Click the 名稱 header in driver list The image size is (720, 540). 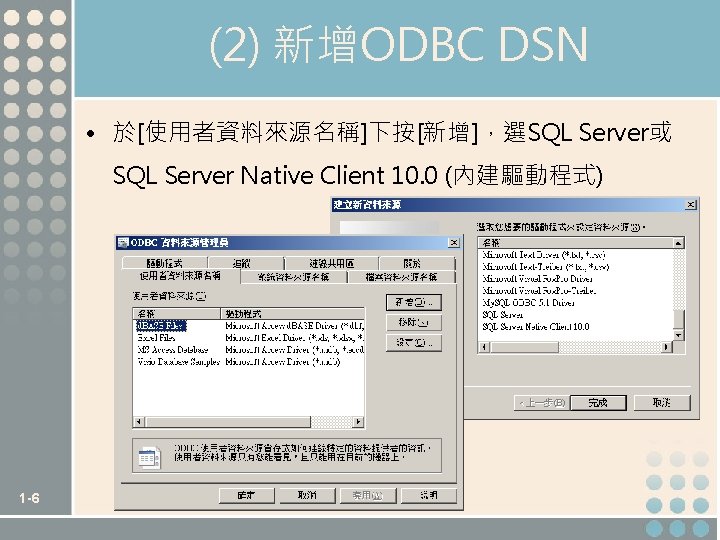point(576,242)
